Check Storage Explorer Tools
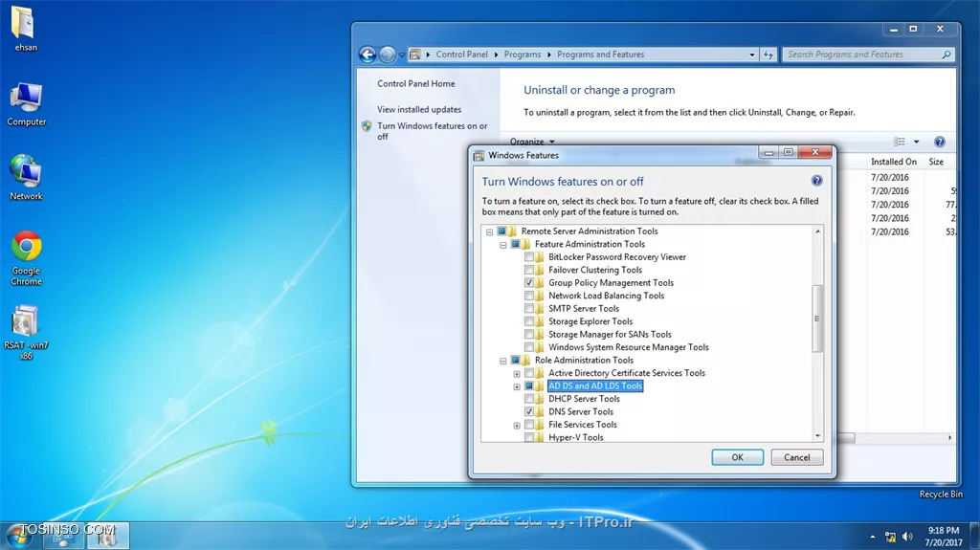 pyautogui.click(x=528, y=321)
